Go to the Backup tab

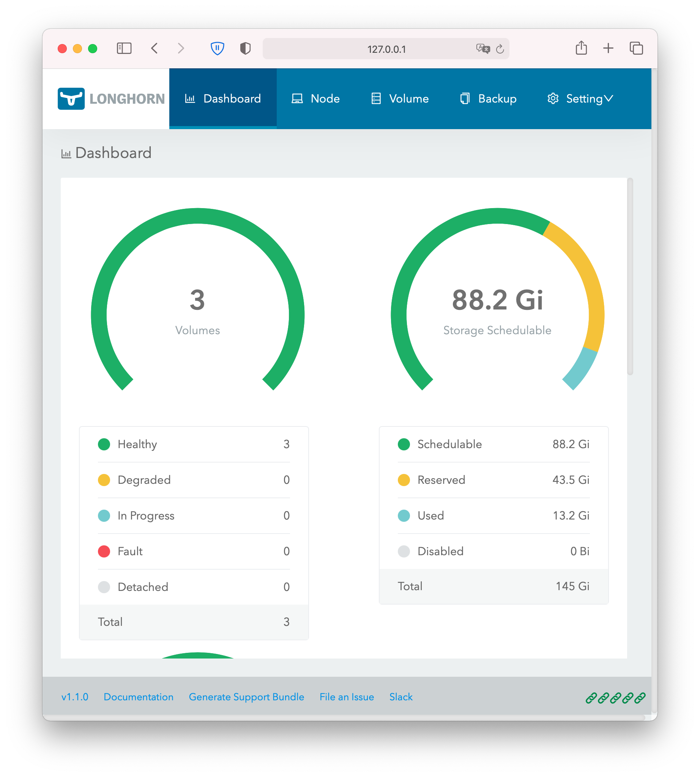[488, 99]
